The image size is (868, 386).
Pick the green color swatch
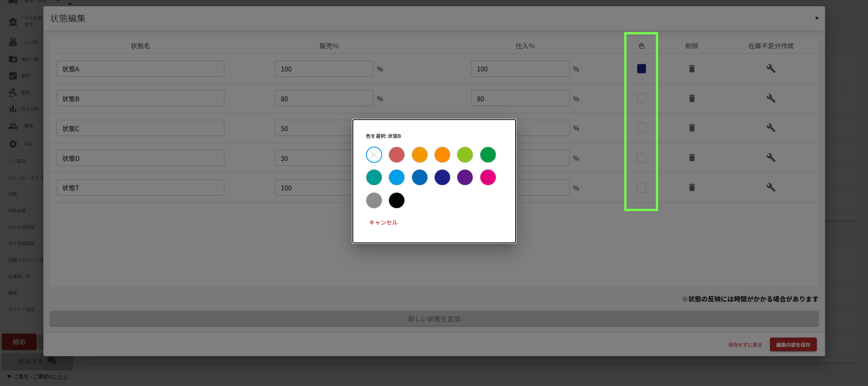488,155
